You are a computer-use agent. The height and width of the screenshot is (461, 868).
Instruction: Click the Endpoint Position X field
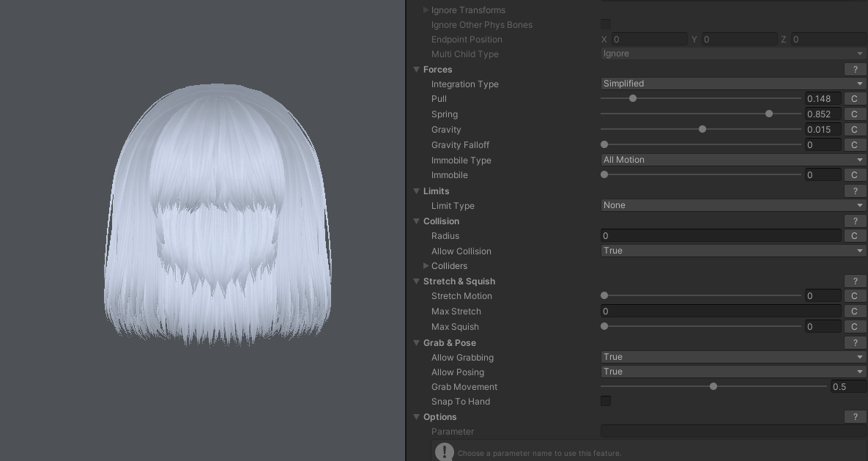tap(649, 40)
